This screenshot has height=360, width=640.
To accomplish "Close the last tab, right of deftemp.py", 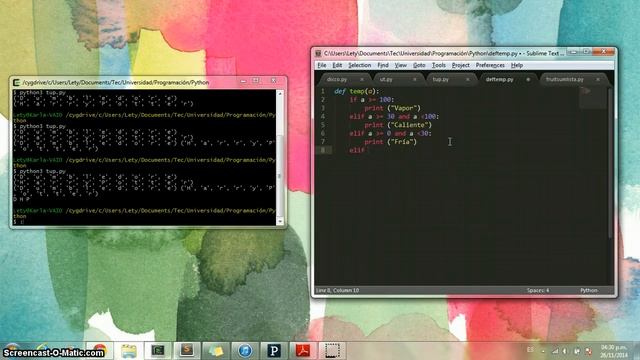I will tap(598, 80).
